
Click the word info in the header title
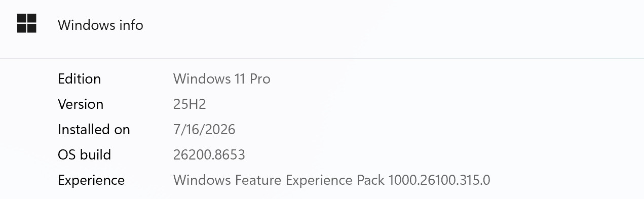pos(130,25)
